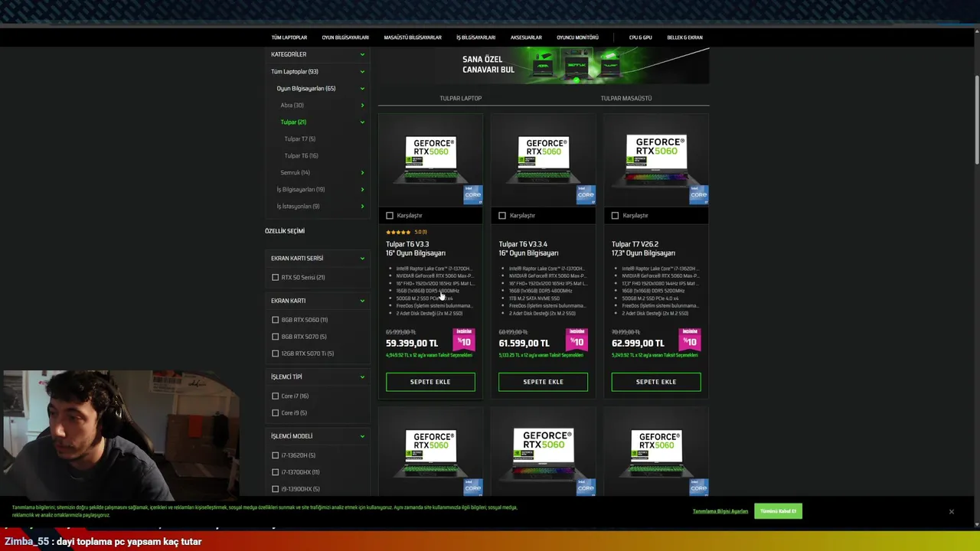The width and height of the screenshot is (980, 551).
Task: Open MASAÜSTÜ BİLGİSAYARLAR menu
Action: pos(413,37)
